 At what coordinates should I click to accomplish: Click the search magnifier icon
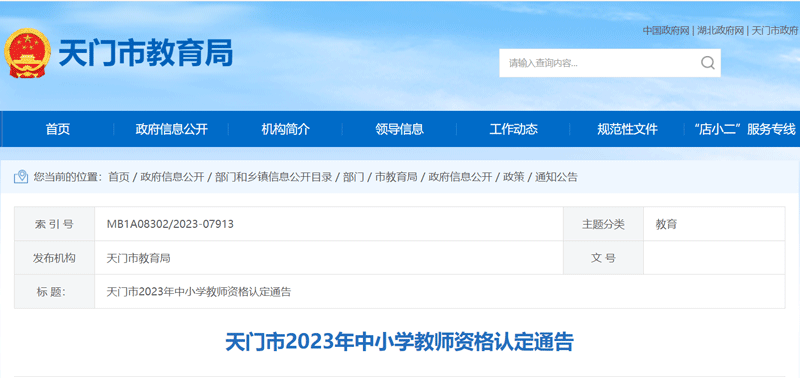pyautogui.click(x=708, y=63)
